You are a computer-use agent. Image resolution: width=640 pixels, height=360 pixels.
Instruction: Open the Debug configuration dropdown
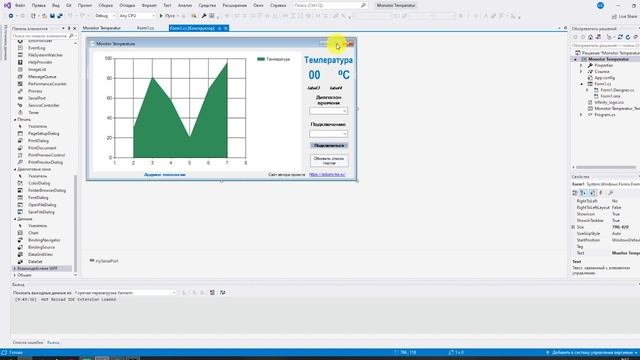[105, 16]
